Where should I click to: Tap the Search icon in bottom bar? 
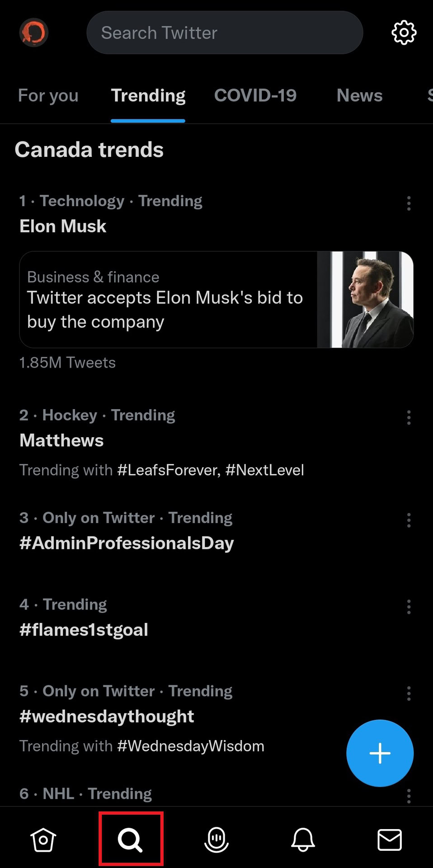130,840
